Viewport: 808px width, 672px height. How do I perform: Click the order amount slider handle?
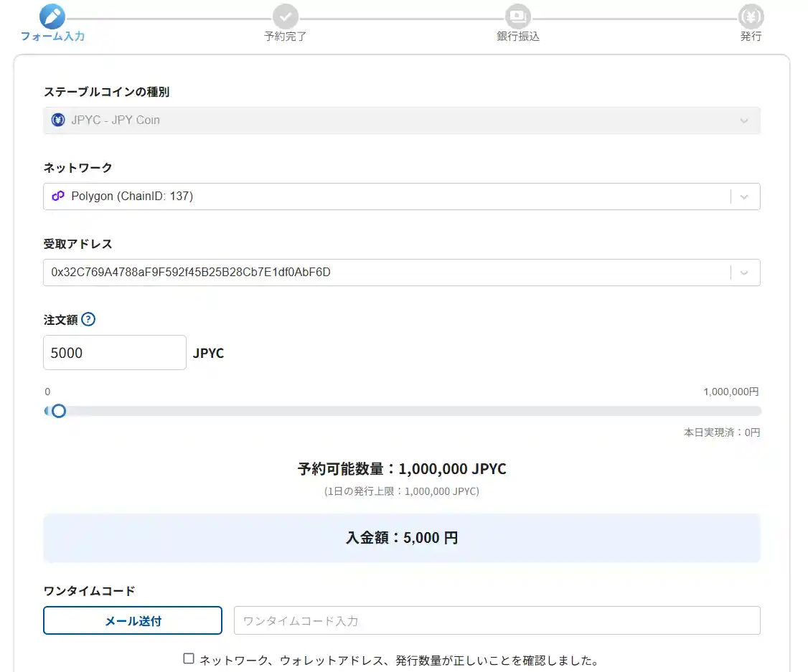pos(58,410)
